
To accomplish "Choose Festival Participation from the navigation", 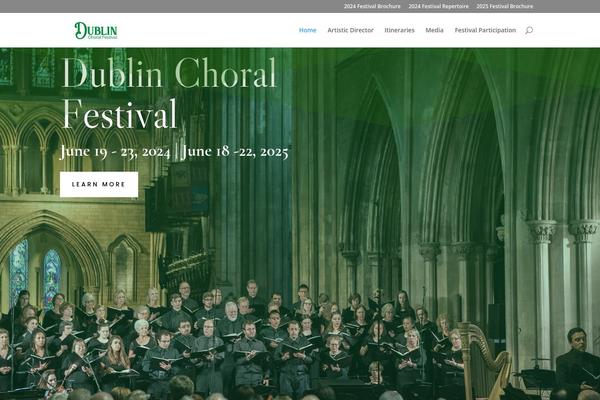I will click(x=485, y=30).
